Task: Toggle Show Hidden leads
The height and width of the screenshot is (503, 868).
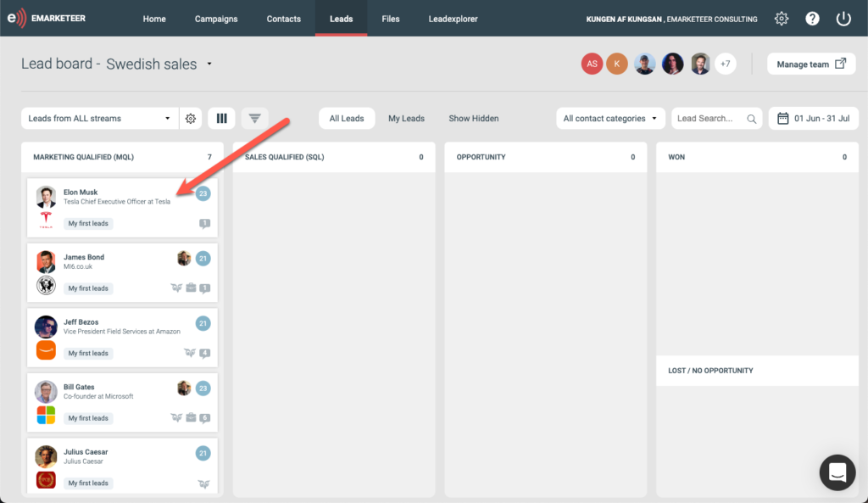Action: [x=474, y=119]
